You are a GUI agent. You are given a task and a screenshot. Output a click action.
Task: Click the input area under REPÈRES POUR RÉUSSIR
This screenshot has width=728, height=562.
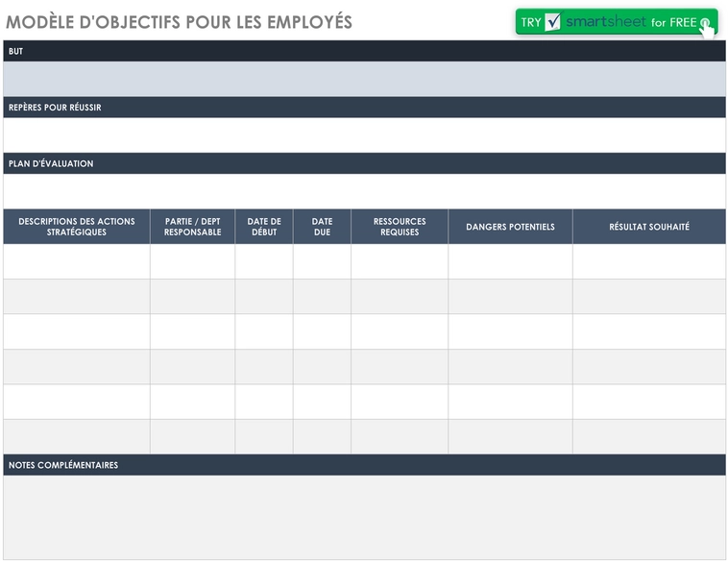pyautogui.click(x=364, y=135)
